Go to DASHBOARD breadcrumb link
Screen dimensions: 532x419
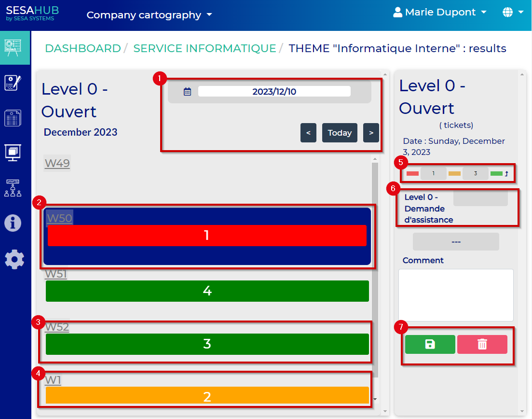click(x=82, y=48)
